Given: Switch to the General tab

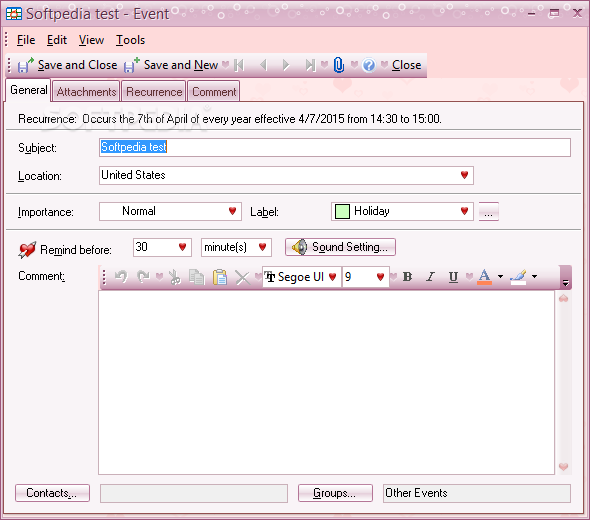Looking at the screenshot, I should pos(28,90).
